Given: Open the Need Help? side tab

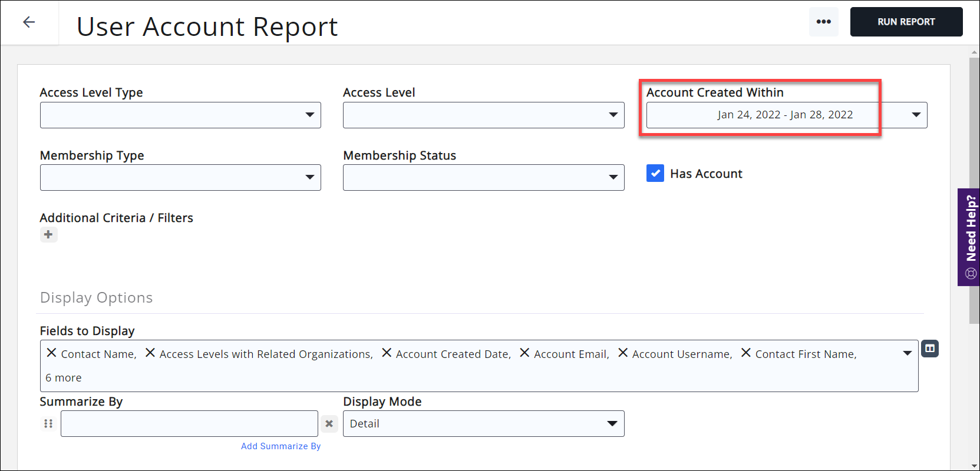Looking at the screenshot, I should [x=970, y=237].
